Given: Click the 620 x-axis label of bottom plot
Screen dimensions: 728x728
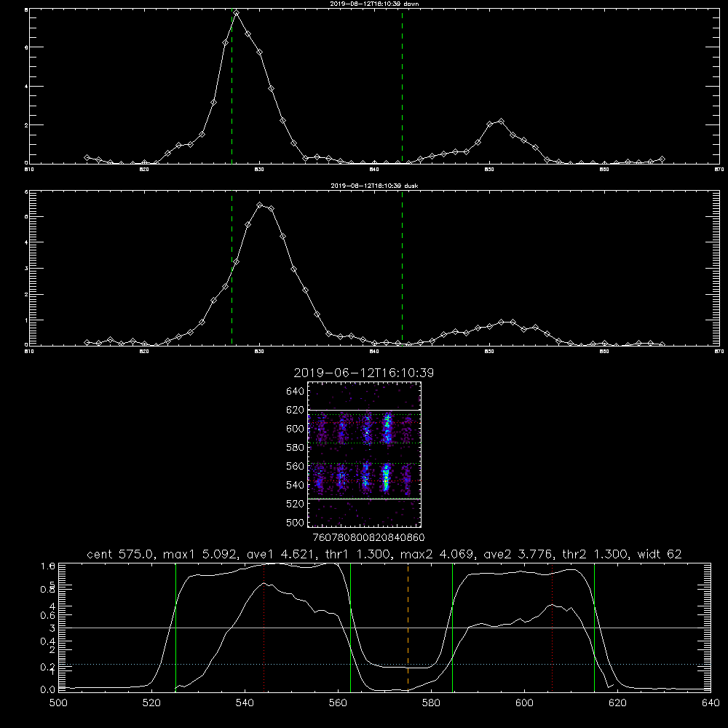Looking at the screenshot, I should 617,703.
